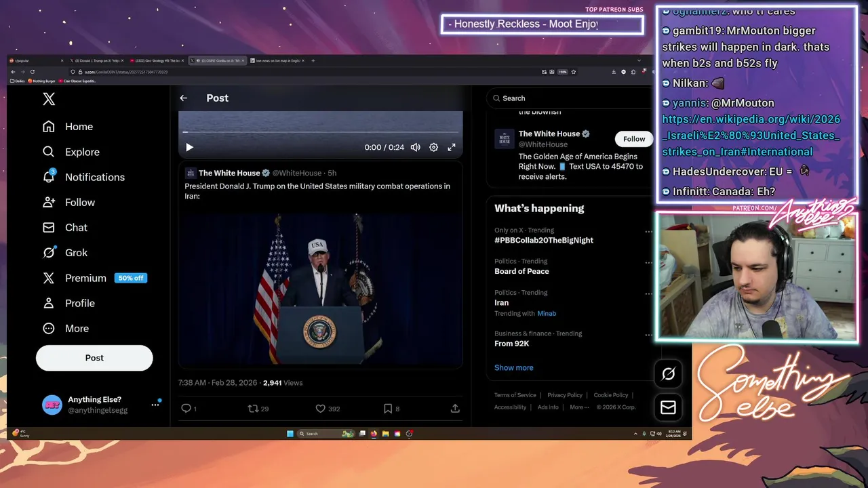Go back using the Post arrow
The width and height of the screenshot is (868, 488).
pos(183,98)
